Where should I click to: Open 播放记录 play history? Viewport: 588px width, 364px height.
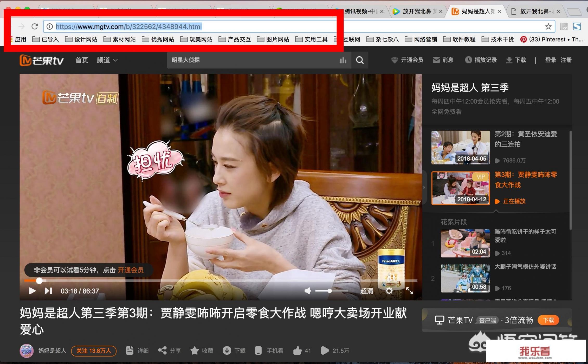click(x=481, y=60)
